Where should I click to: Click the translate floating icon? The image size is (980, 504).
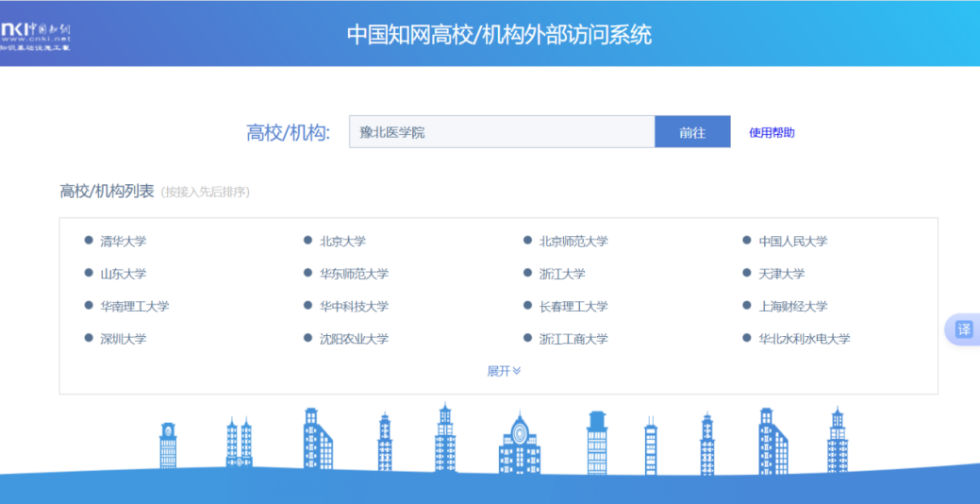click(x=963, y=329)
